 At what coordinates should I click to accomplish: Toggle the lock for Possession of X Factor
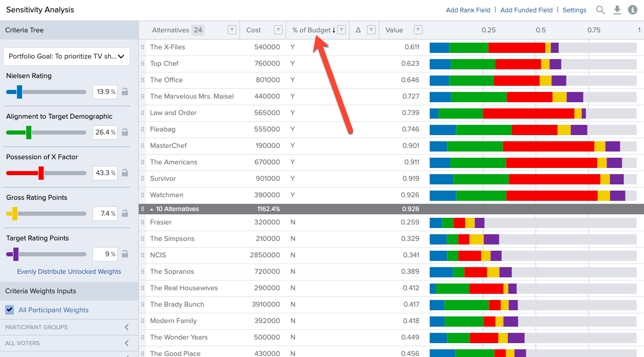[x=124, y=173]
